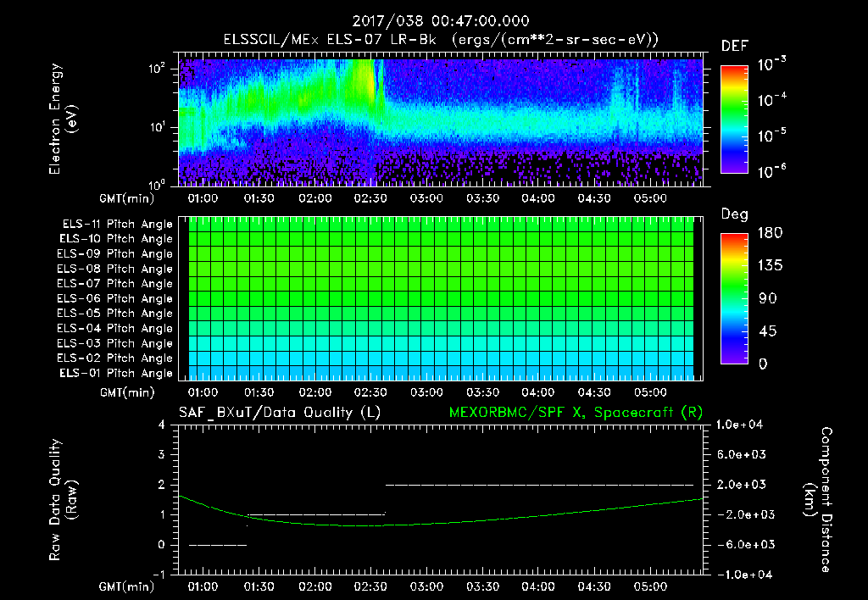Click the DEF color bar of the spectrogram

pyautogui.click(x=734, y=119)
